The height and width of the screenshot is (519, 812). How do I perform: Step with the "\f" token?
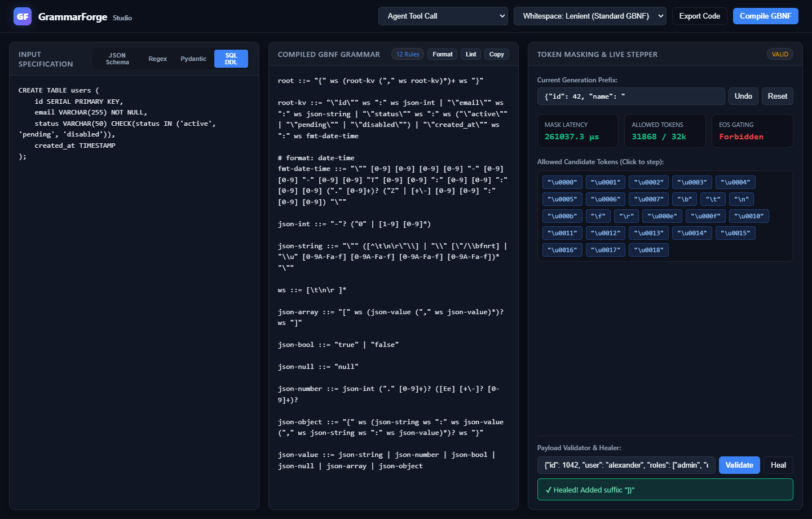598,216
